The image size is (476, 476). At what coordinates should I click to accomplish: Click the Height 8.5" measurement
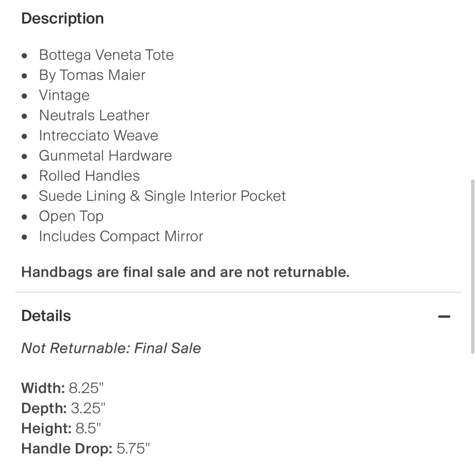(x=61, y=428)
